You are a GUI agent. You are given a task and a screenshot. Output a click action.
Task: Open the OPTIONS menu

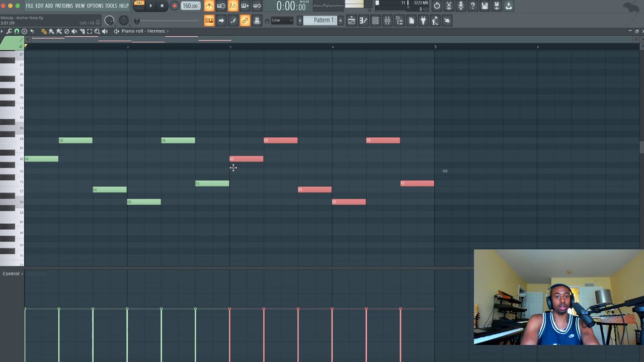click(x=95, y=6)
